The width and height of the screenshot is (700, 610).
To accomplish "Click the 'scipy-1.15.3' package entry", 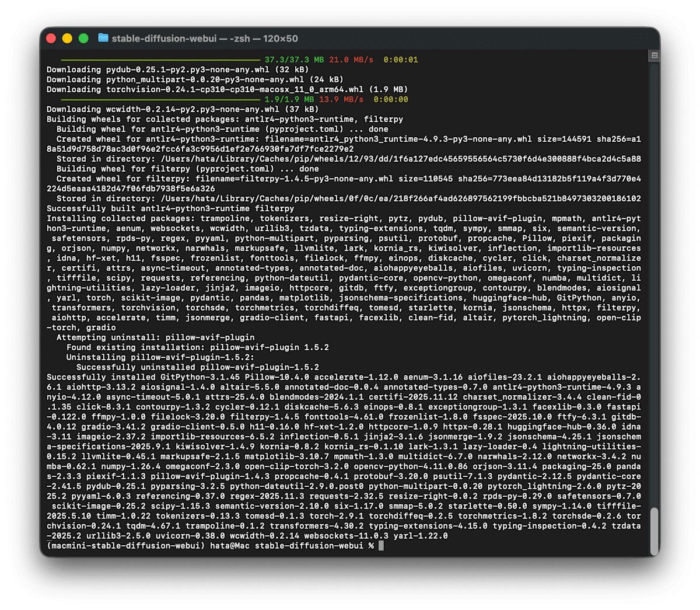I will (x=180, y=506).
